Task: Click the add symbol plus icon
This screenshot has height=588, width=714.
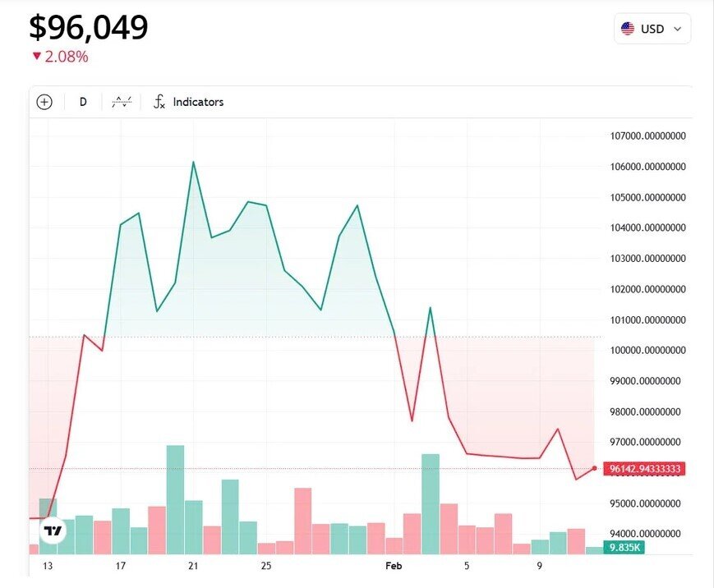Action: [44, 102]
